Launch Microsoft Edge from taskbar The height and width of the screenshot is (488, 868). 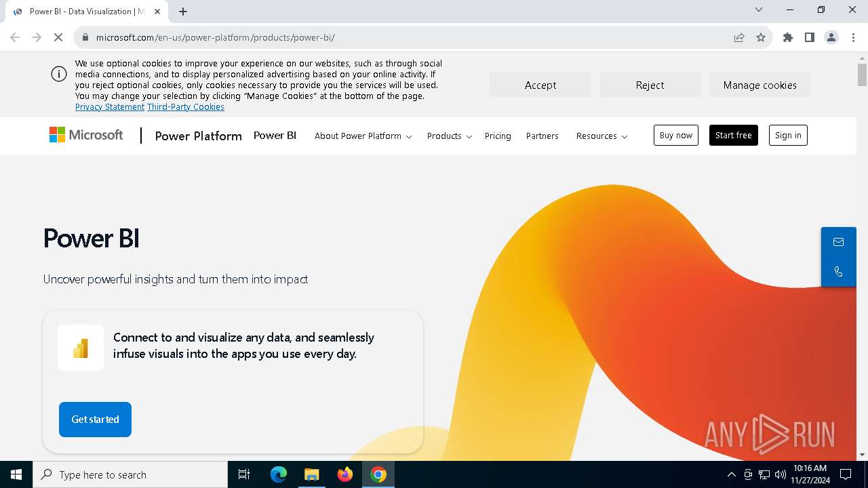279,474
